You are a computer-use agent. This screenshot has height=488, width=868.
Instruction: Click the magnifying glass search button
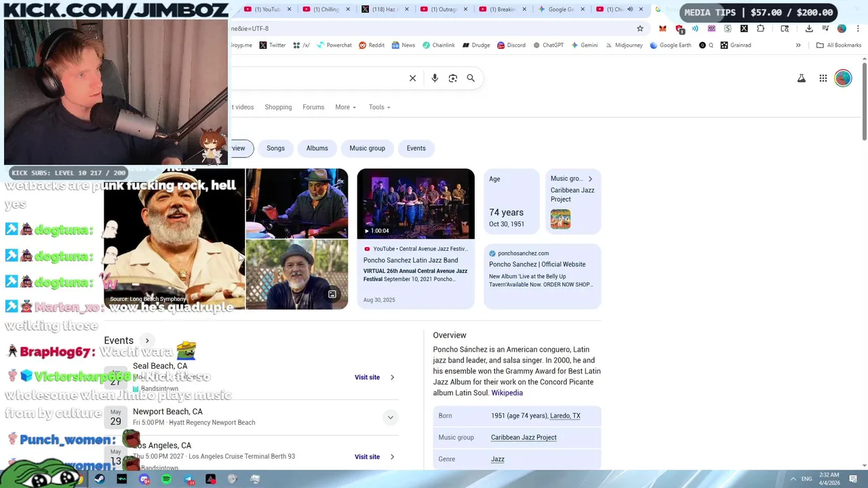tap(471, 78)
